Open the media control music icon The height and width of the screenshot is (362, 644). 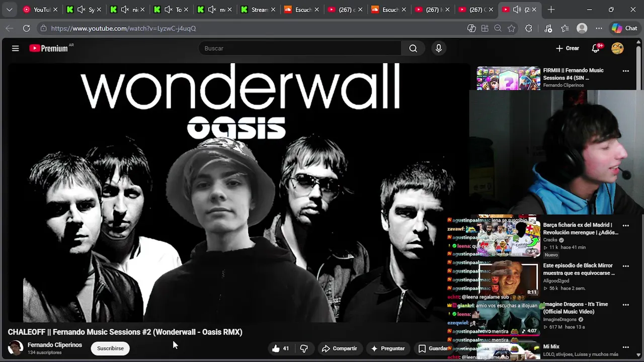coord(548,29)
